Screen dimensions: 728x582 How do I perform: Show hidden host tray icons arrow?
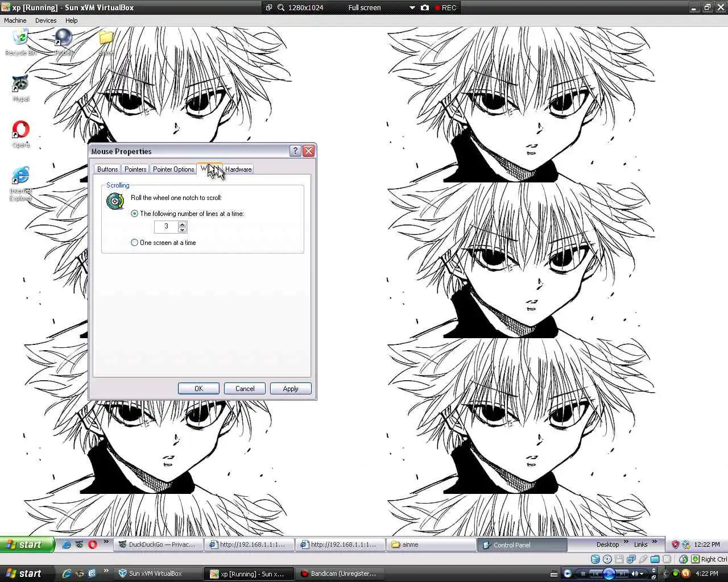tap(665, 574)
